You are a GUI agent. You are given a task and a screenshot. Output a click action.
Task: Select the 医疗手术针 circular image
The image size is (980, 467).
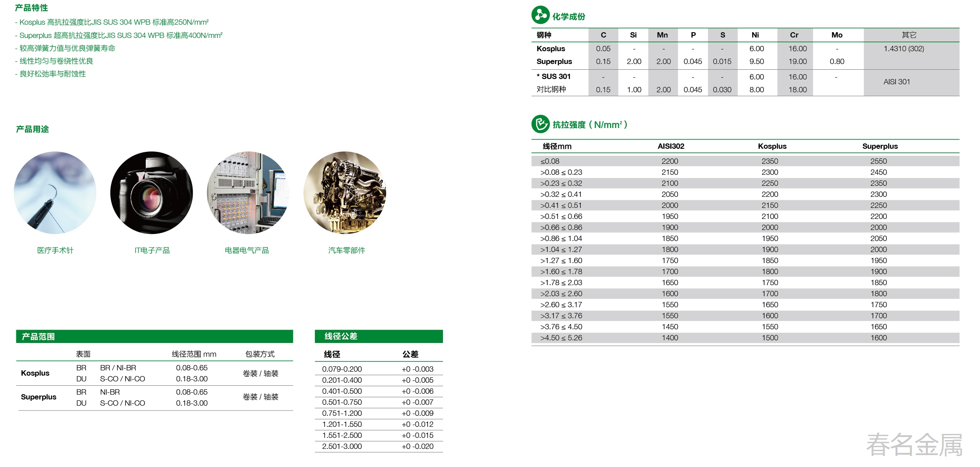(55, 193)
